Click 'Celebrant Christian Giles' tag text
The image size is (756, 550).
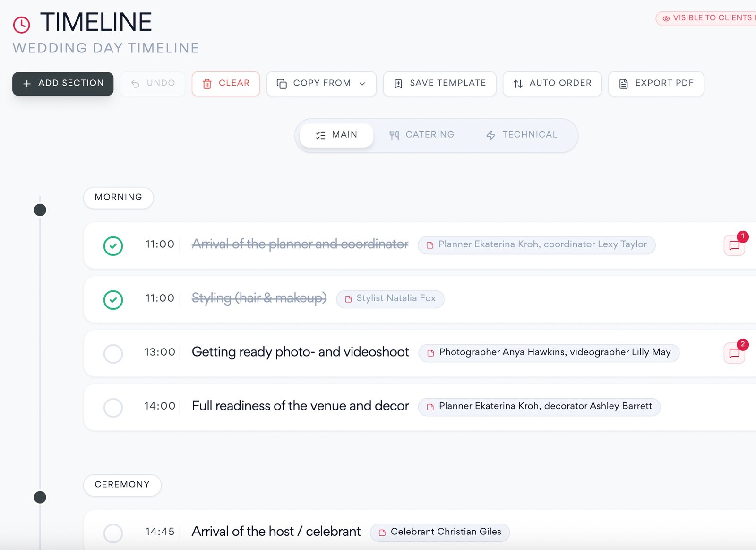[x=446, y=532]
